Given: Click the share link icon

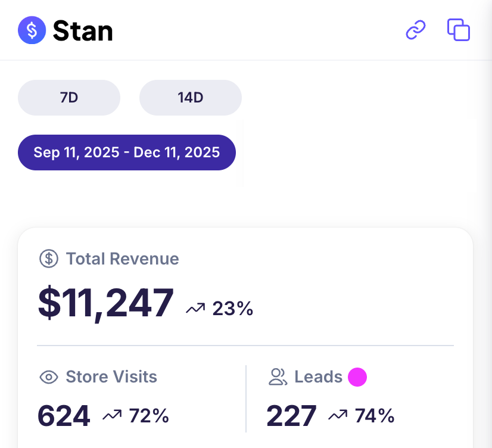Looking at the screenshot, I should 415,30.
